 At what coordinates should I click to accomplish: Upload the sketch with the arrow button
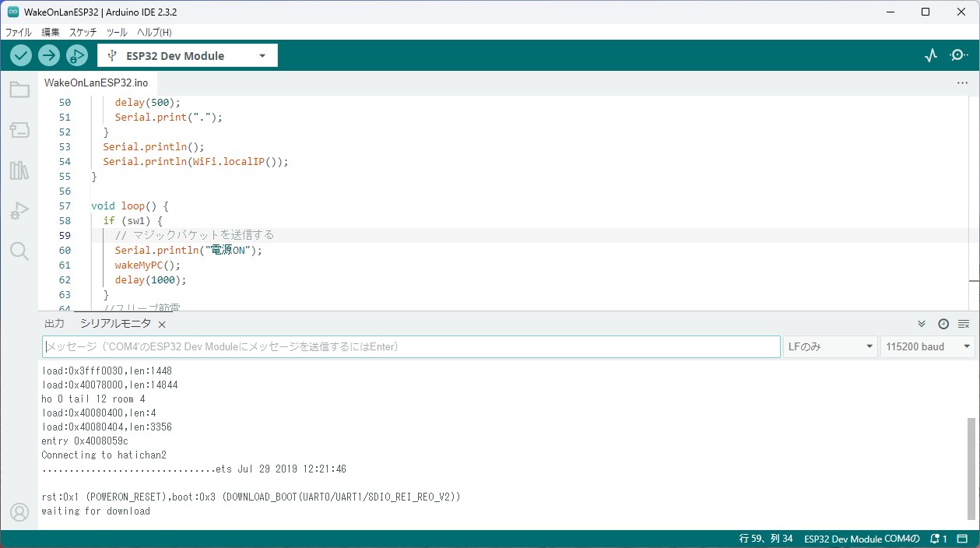pyautogui.click(x=49, y=55)
